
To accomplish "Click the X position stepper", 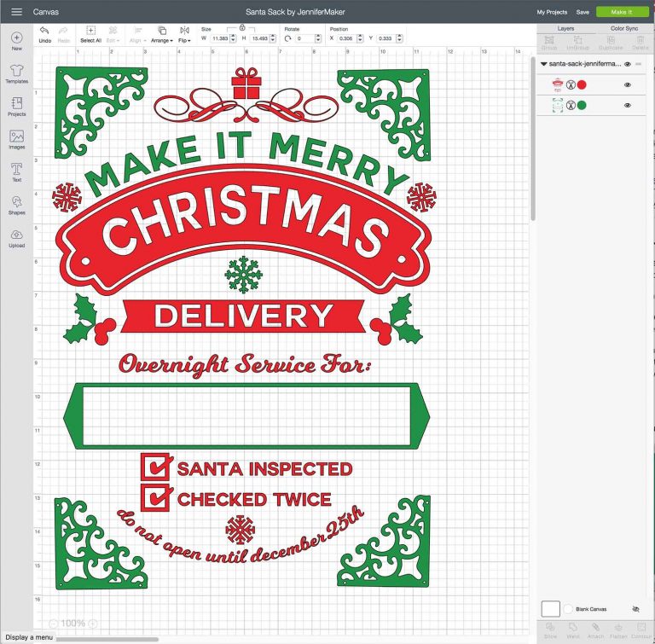I will click(x=360, y=38).
